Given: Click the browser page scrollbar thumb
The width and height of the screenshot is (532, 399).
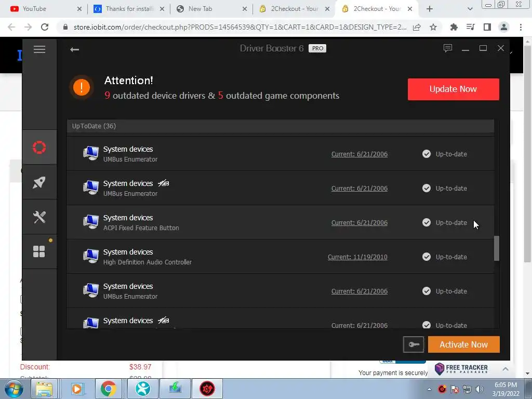Looking at the screenshot, I should pos(527,153).
